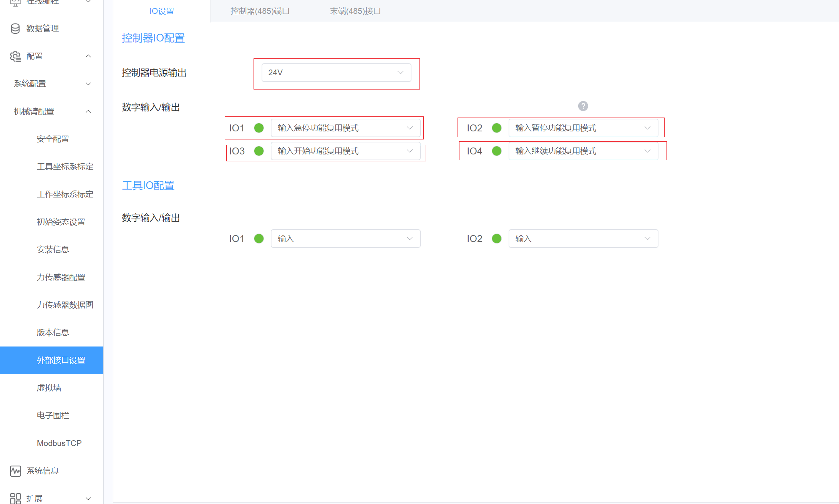Click the 配置 gear icon
839x504 pixels.
click(x=15, y=56)
